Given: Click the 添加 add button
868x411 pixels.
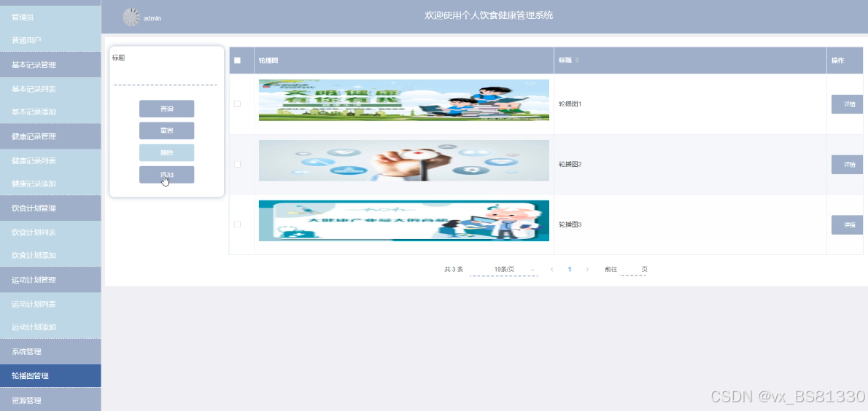Looking at the screenshot, I should 166,175.
